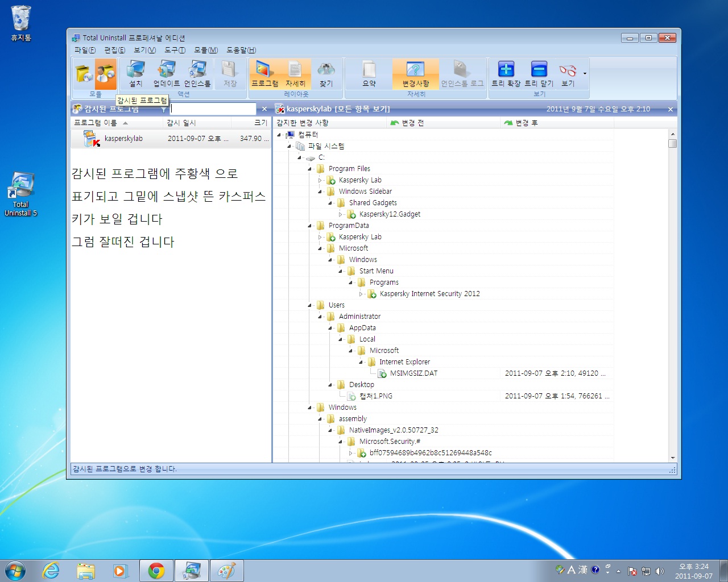The width and height of the screenshot is (728, 582).
Task: Open Paint from the taskbar
Action: (x=226, y=571)
